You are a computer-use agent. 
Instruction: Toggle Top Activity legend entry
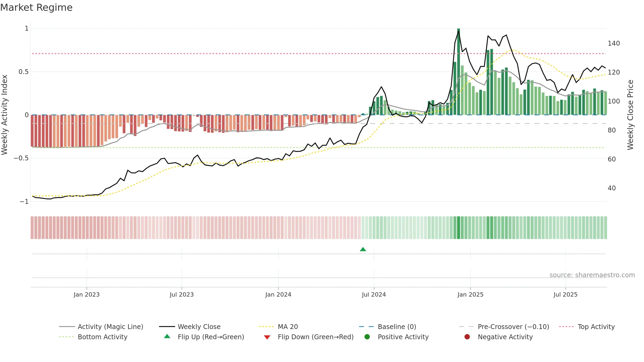pos(587,327)
